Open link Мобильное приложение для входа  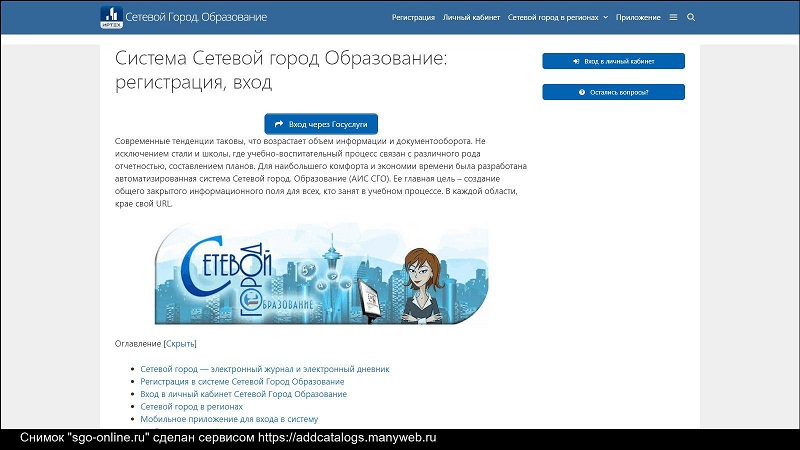click(x=229, y=419)
